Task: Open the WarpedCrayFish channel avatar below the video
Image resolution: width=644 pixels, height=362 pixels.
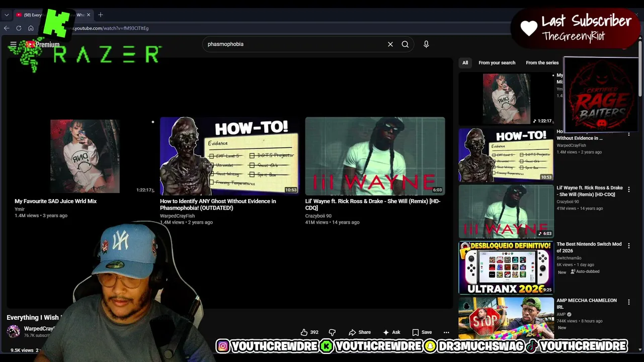Action: pos(14,331)
